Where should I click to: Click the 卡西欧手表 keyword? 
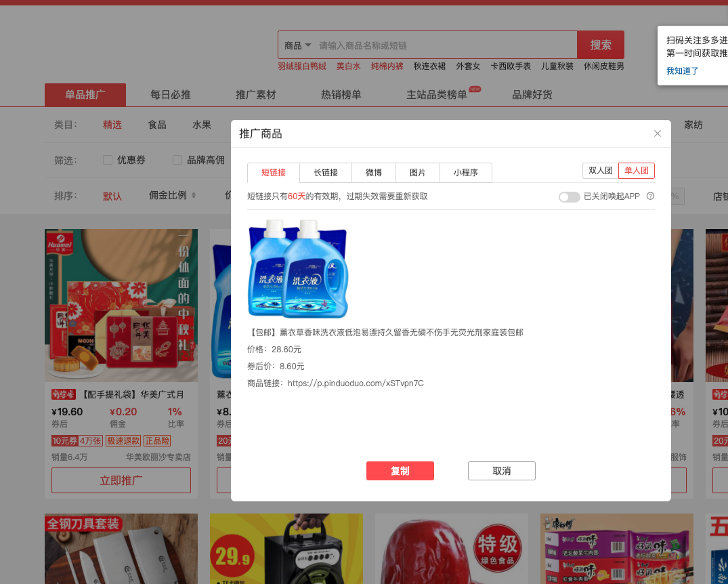(511, 66)
